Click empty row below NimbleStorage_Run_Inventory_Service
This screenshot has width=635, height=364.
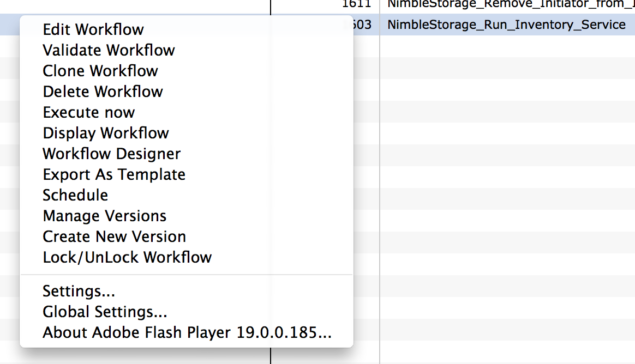pos(507,46)
